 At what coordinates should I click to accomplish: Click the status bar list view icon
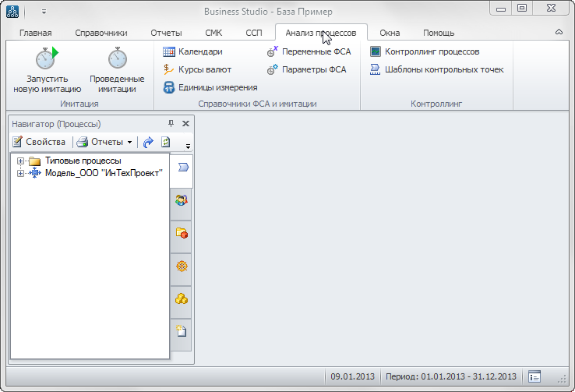(x=534, y=376)
